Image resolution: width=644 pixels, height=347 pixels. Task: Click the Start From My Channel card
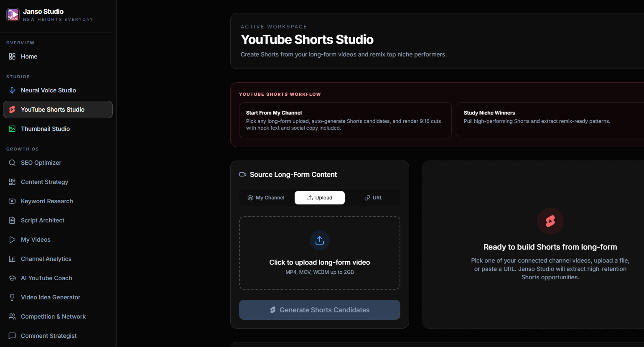pyautogui.click(x=345, y=120)
